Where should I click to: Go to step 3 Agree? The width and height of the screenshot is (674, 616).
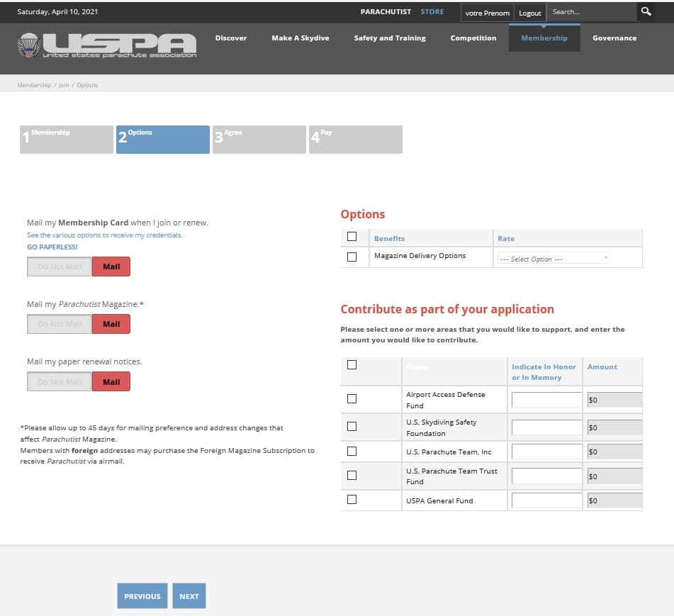259,139
